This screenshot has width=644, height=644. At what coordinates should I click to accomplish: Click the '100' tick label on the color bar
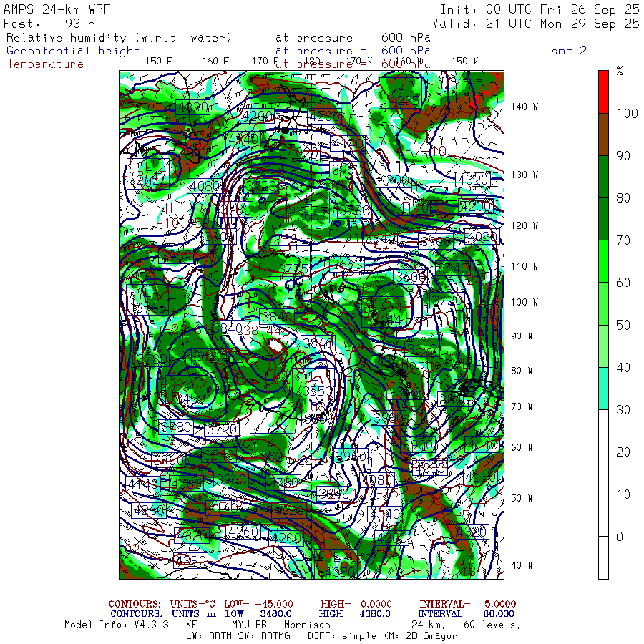627,113
